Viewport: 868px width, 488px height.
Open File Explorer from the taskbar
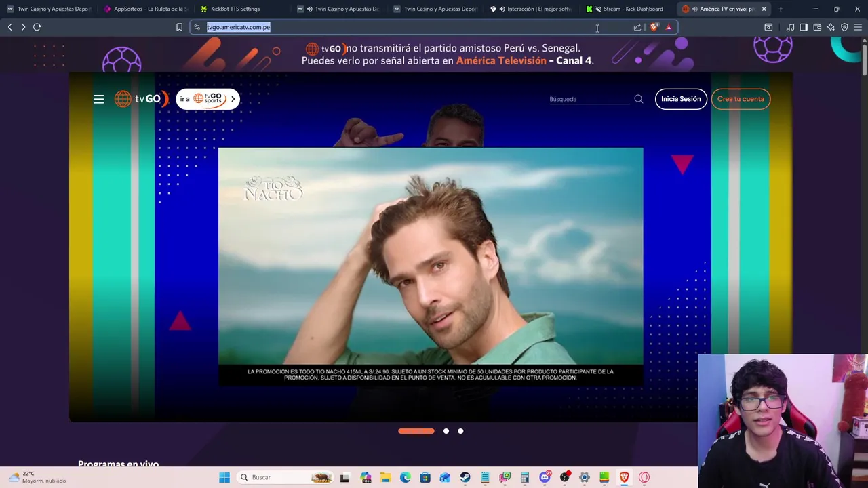coord(385,477)
